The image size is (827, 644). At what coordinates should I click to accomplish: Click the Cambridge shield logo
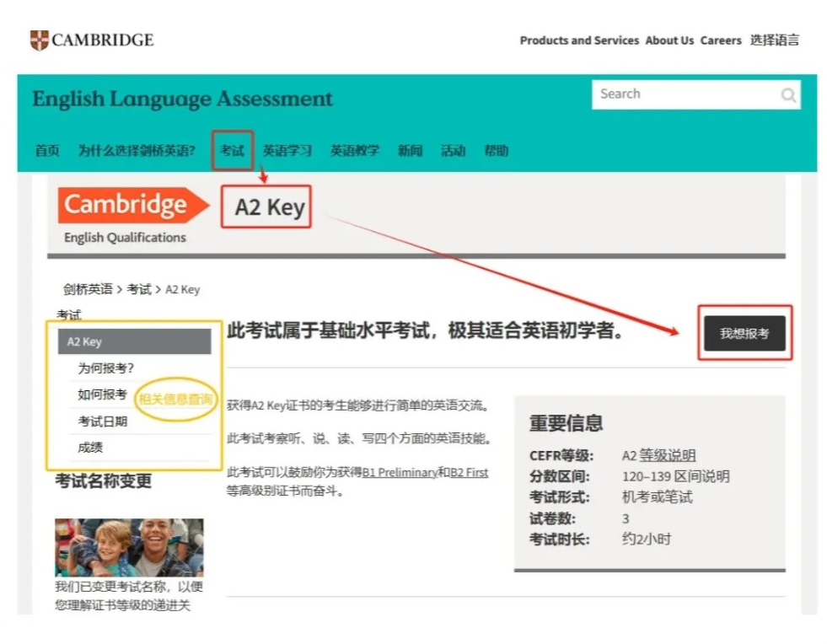(x=40, y=40)
